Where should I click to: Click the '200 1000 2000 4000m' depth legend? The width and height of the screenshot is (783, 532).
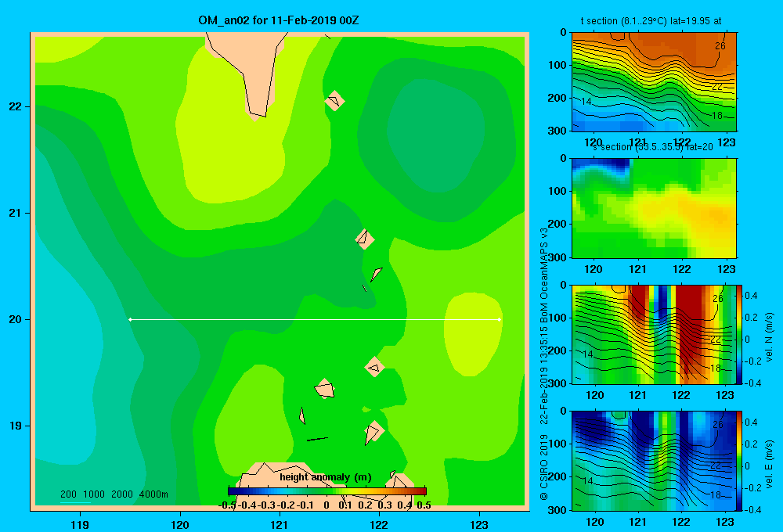[x=114, y=494]
